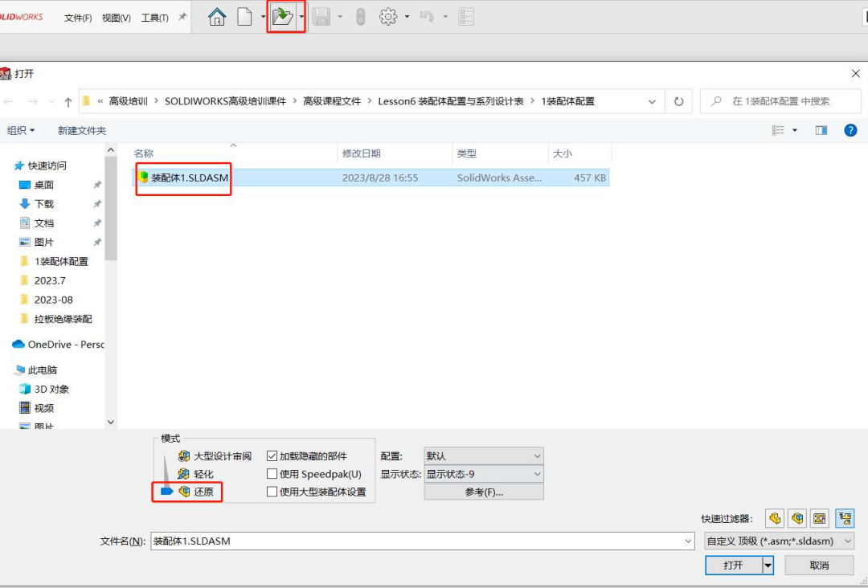Select the 装配体1.SLDASM file
The image size is (868, 588).
(x=190, y=178)
